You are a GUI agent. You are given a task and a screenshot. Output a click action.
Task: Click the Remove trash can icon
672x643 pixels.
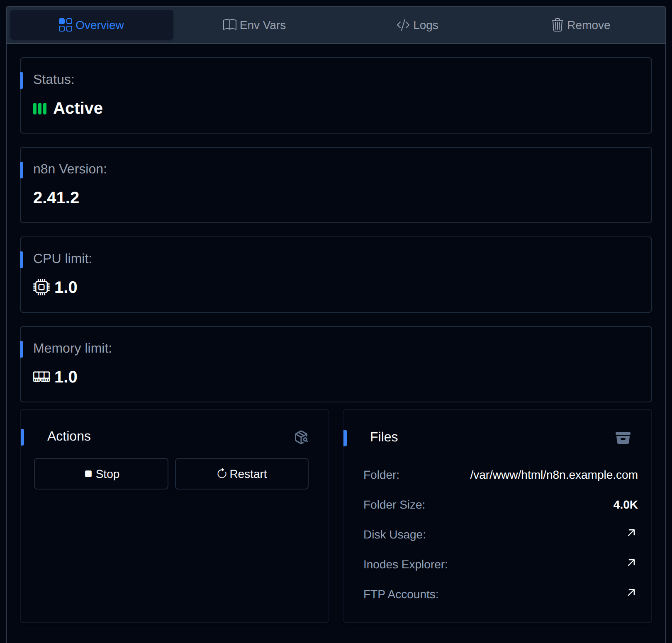[x=557, y=25]
